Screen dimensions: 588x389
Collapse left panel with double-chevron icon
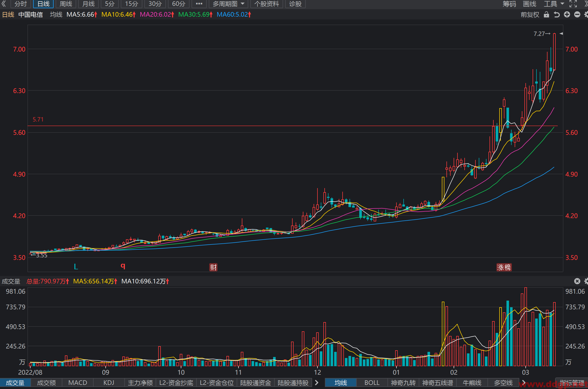4,4
